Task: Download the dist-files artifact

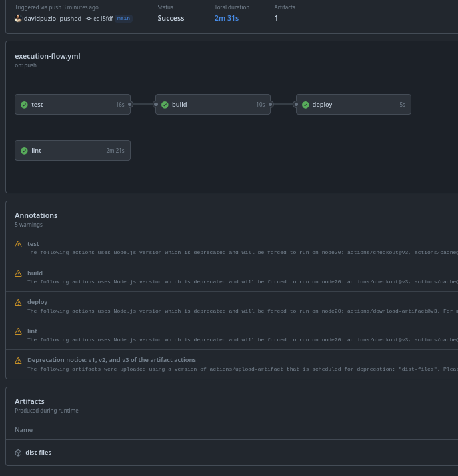Action: click(38, 453)
